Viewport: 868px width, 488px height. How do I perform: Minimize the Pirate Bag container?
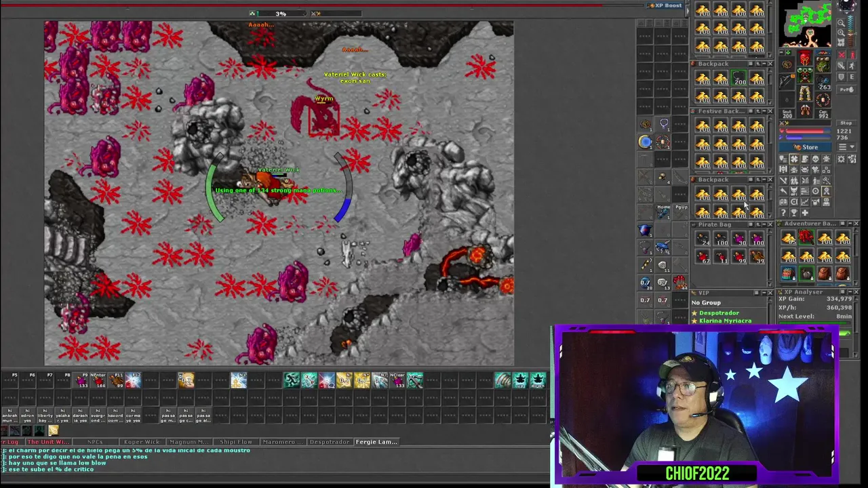764,224
